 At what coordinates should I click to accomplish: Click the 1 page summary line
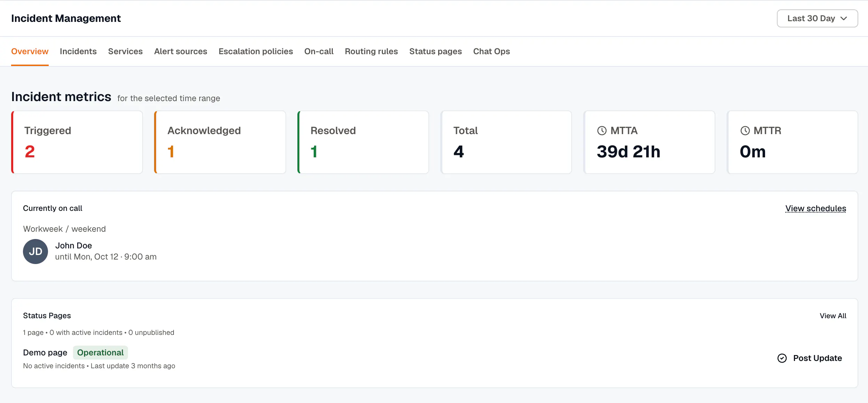[98, 332]
